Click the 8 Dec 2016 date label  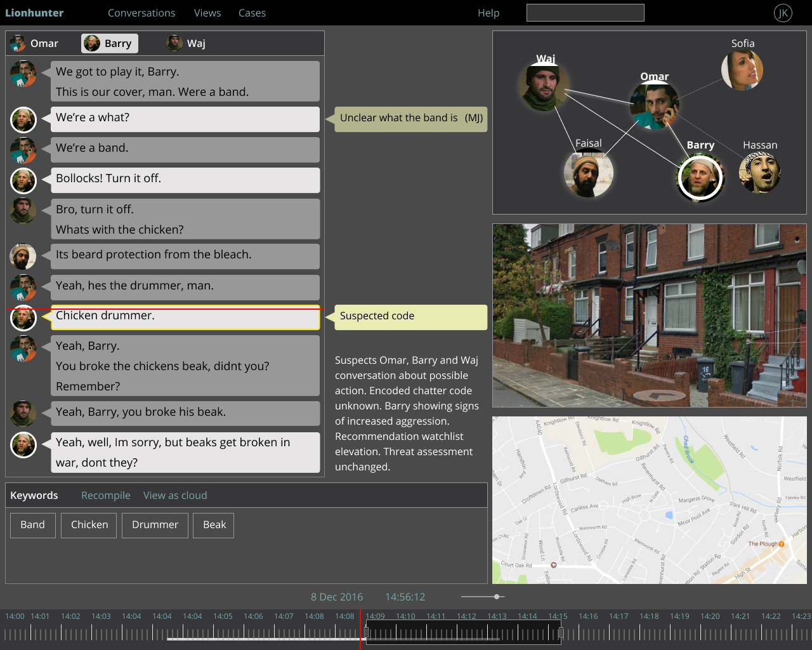pos(337,597)
